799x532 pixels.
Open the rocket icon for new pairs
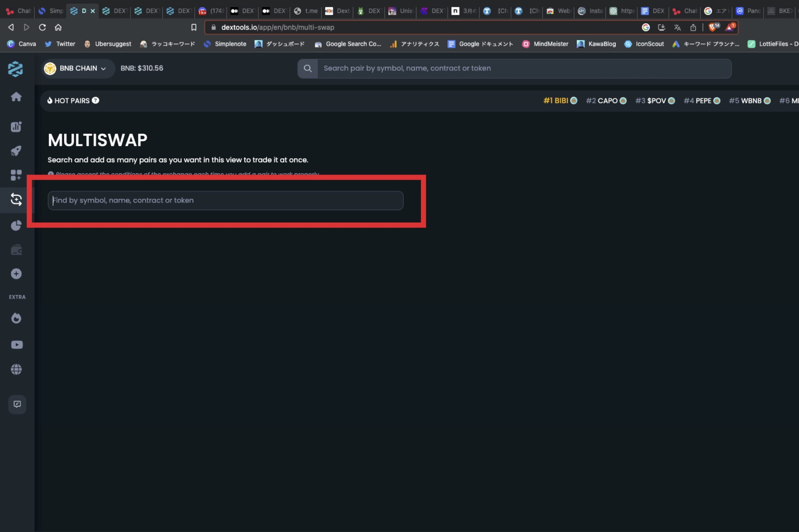(16, 151)
